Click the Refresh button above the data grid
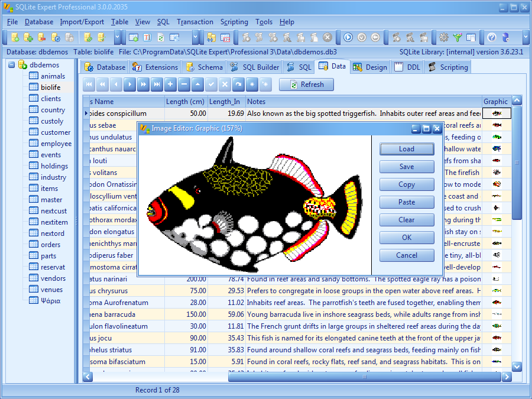Screen dimensions: 532x399 point(306,85)
